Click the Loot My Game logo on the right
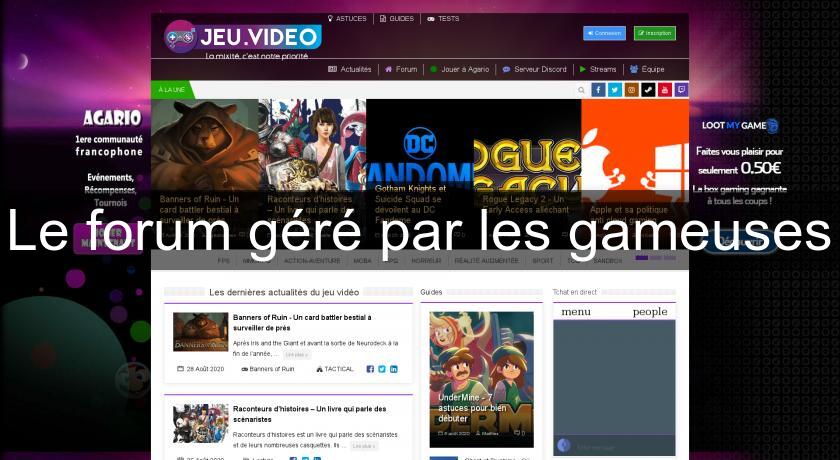Image resolution: width=840 pixels, height=460 pixels. 739,125
